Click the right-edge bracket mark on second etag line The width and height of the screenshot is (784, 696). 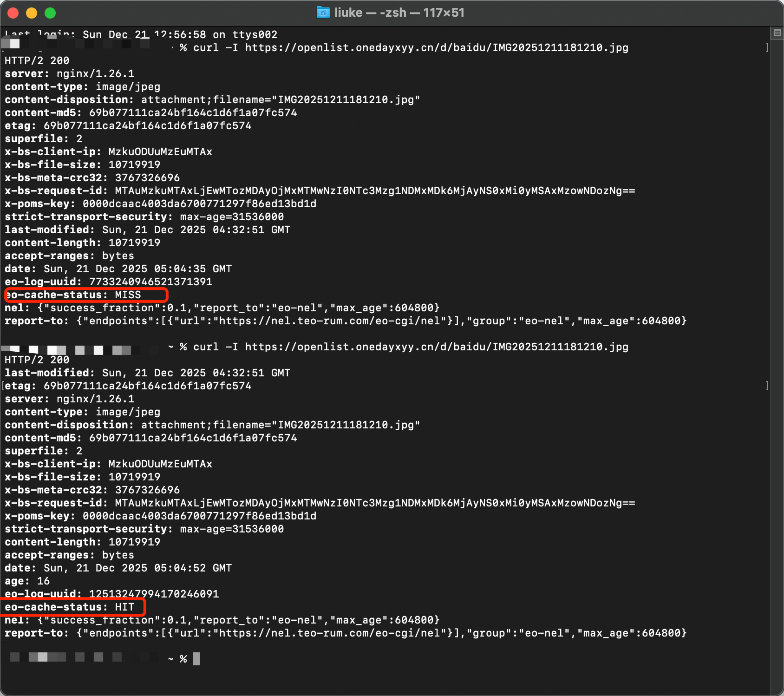[767, 386]
